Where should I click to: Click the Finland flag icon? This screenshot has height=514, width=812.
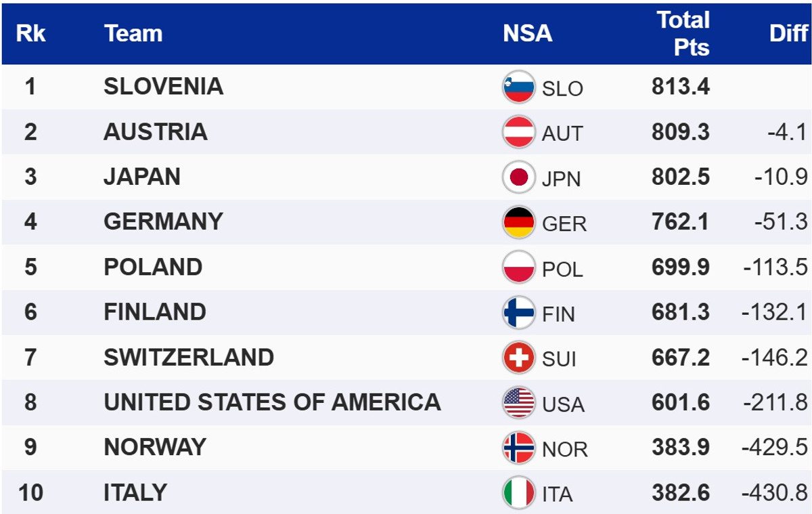[x=518, y=312]
